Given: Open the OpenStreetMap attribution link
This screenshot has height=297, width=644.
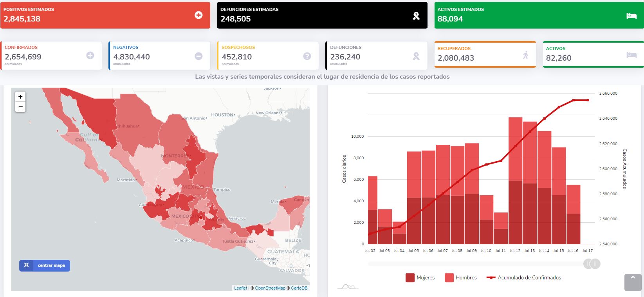Looking at the screenshot, I should coord(270,288).
